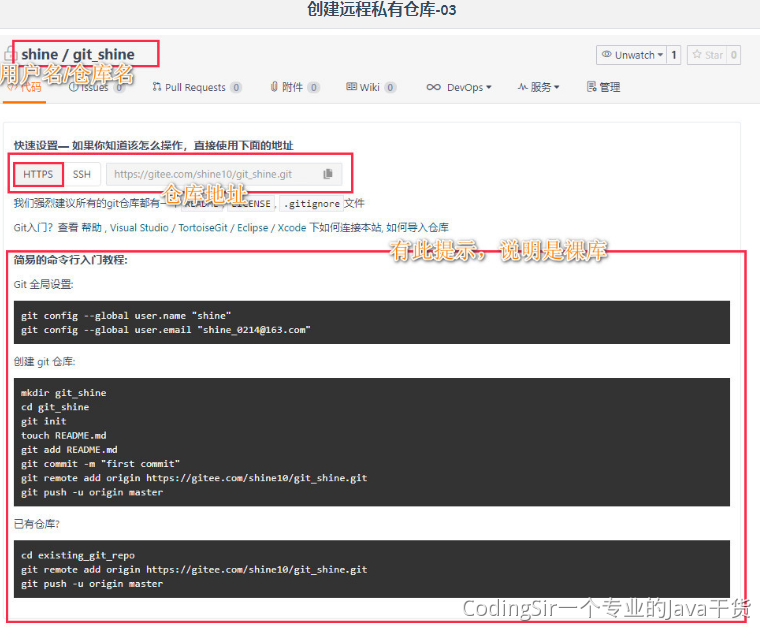Click the git add README.md command line
The height and width of the screenshot is (630, 760).
69,449
